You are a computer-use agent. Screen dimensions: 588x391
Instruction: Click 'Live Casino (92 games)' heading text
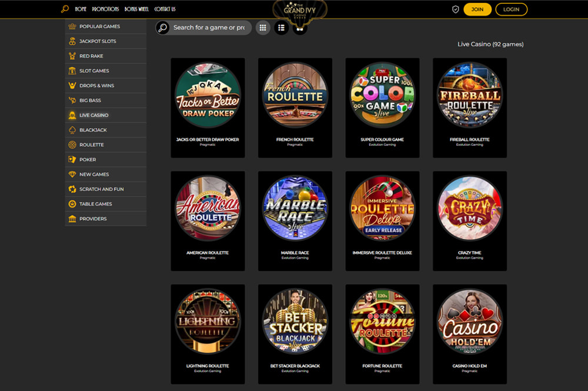tap(490, 44)
